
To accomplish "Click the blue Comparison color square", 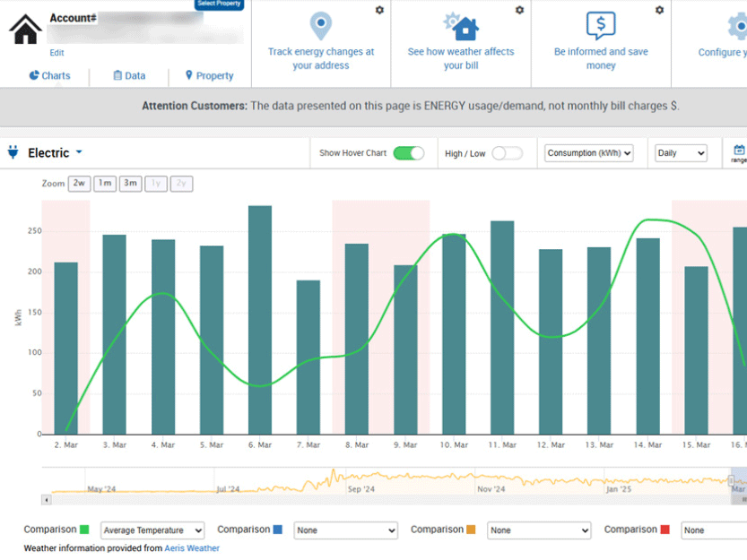I will pos(278,530).
